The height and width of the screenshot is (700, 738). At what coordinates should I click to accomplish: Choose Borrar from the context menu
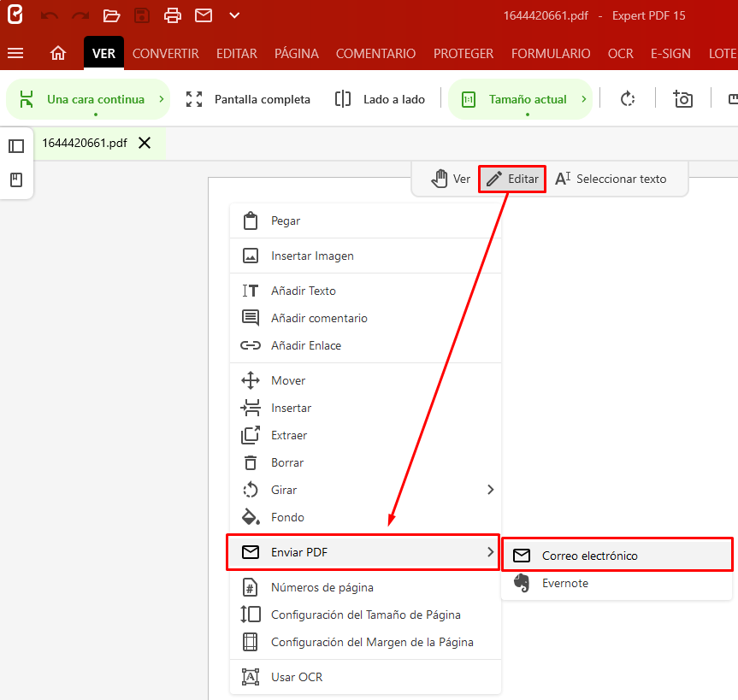tap(365, 462)
